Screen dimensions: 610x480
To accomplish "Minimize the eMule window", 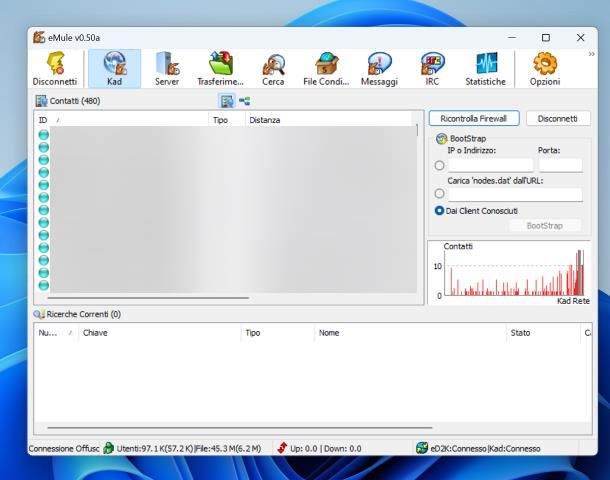I will tap(512, 38).
